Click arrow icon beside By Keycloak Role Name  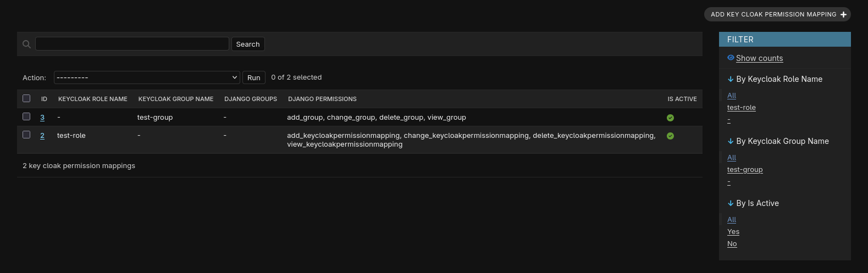pos(731,79)
